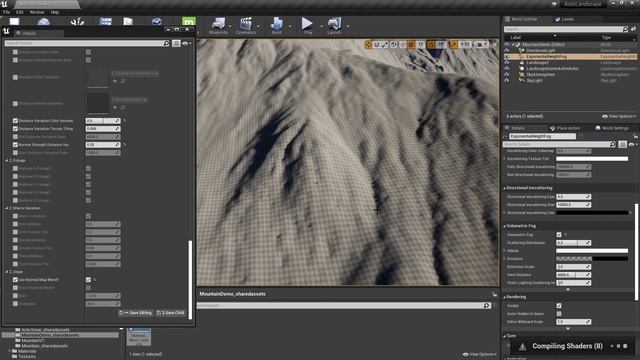Click the SkyAtmosphere actor icon in outliner
640x360 pixels.
coord(522,74)
